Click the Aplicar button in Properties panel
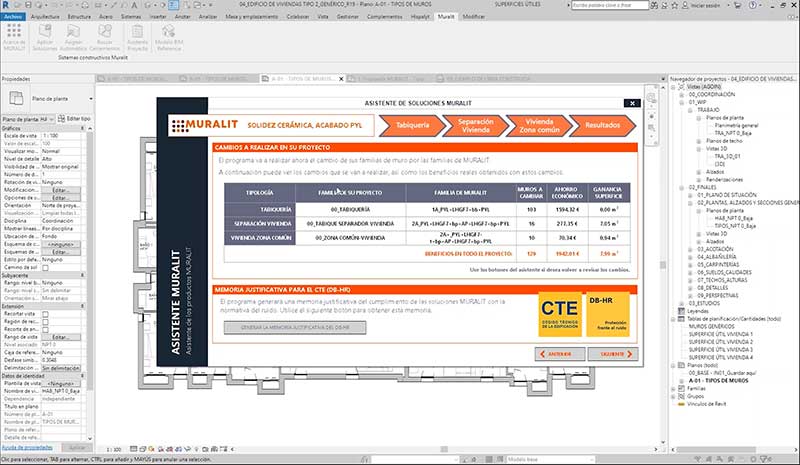 point(77,448)
